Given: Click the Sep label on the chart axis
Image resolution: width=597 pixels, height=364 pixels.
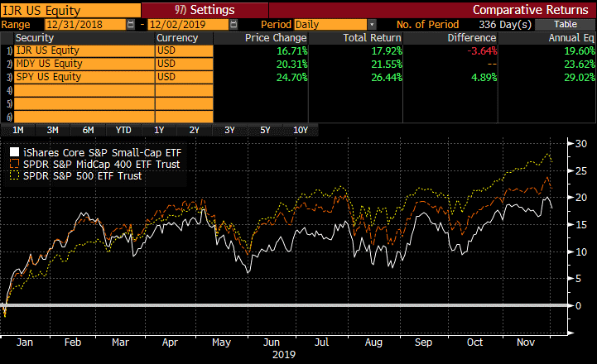Looking at the screenshot, I should pyautogui.click(x=423, y=342).
